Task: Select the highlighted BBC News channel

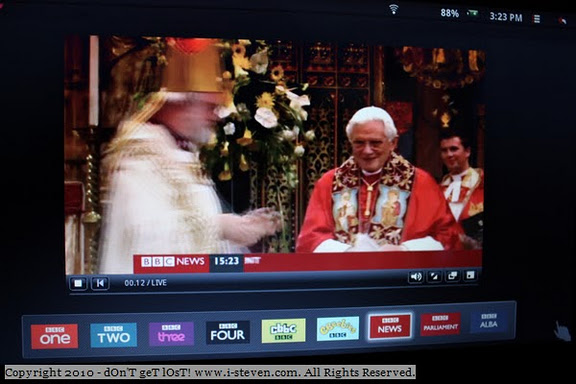Action: coord(390,326)
